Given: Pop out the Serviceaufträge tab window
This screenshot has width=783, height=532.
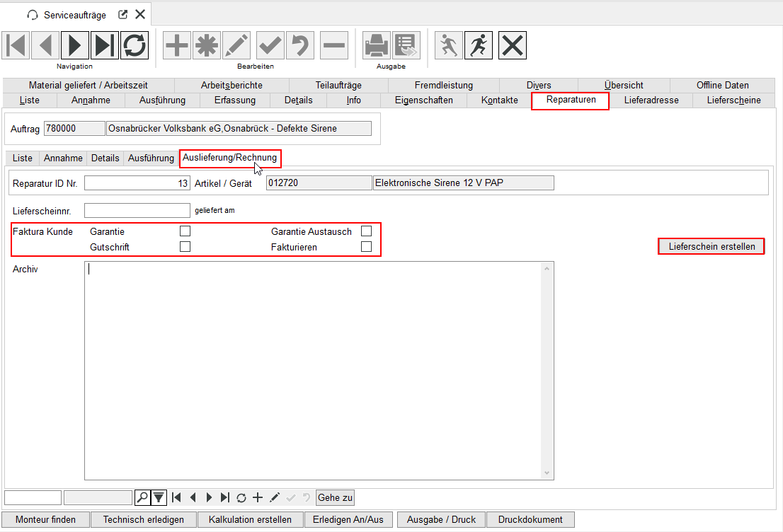Looking at the screenshot, I should [122, 14].
